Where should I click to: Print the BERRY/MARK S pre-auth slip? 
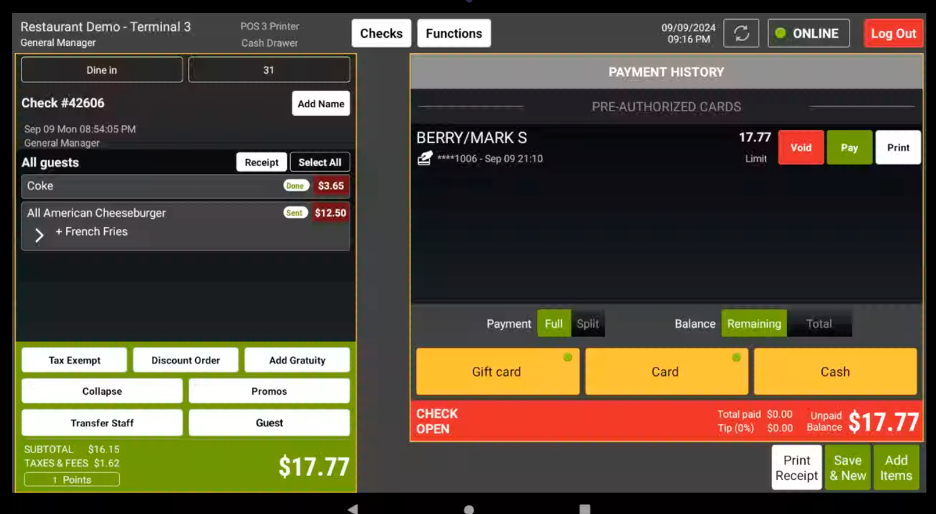898,147
